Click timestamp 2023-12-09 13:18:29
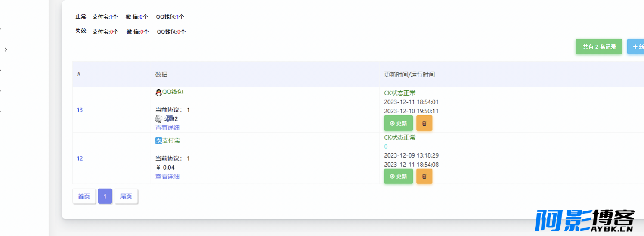This screenshot has width=644, height=236. tap(411, 155)
